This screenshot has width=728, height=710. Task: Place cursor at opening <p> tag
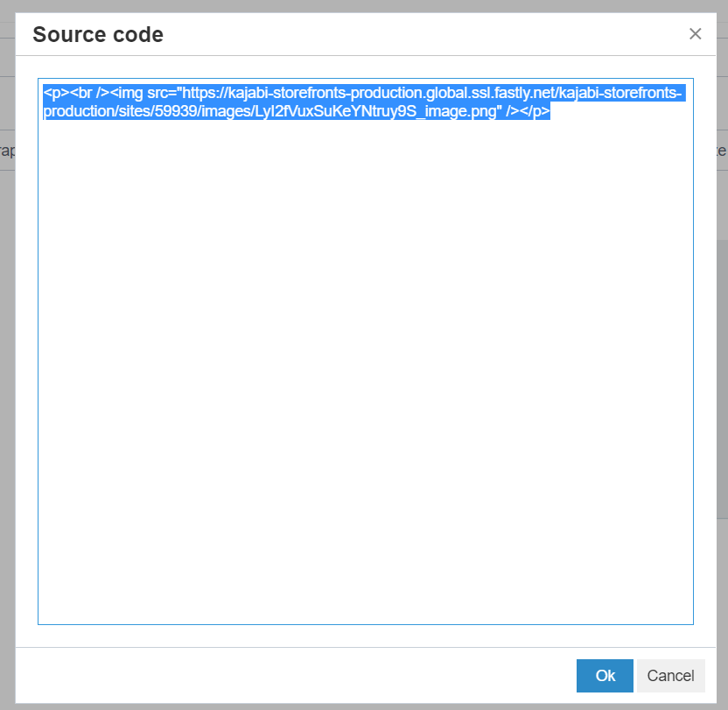click(x=54, y=93)
